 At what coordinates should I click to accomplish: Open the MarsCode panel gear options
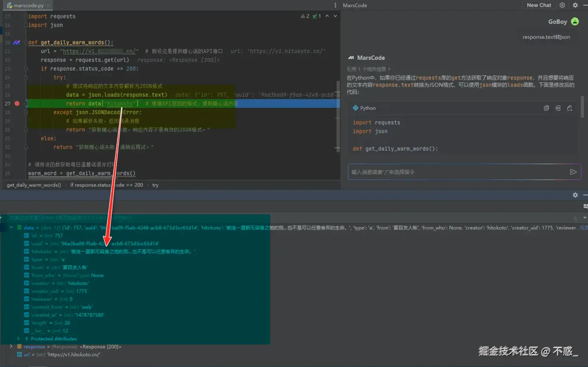click(575, 5)
